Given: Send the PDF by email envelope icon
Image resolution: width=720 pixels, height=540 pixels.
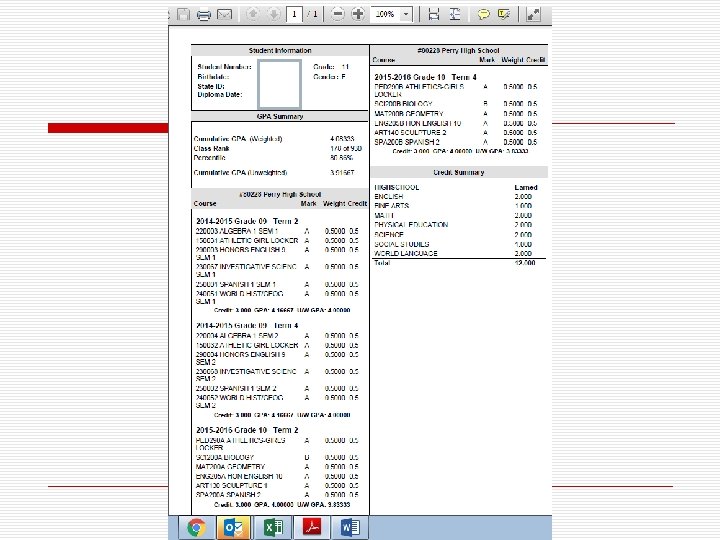Looking at the screenshot, I should tap(224, 15).
